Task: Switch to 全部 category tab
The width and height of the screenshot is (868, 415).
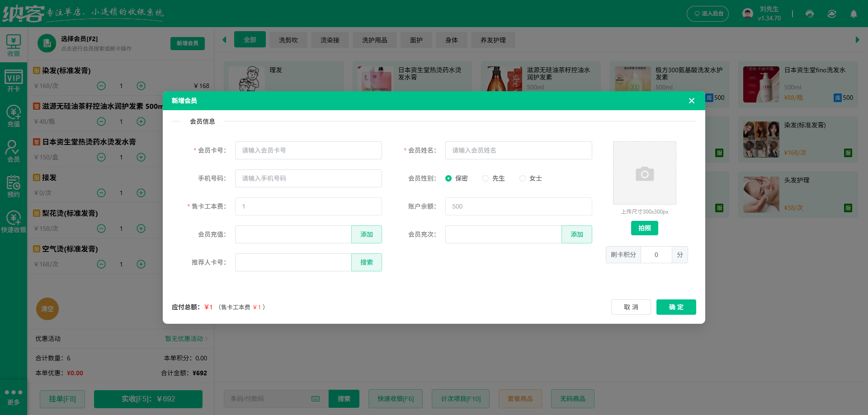Action: coord(250,40)
